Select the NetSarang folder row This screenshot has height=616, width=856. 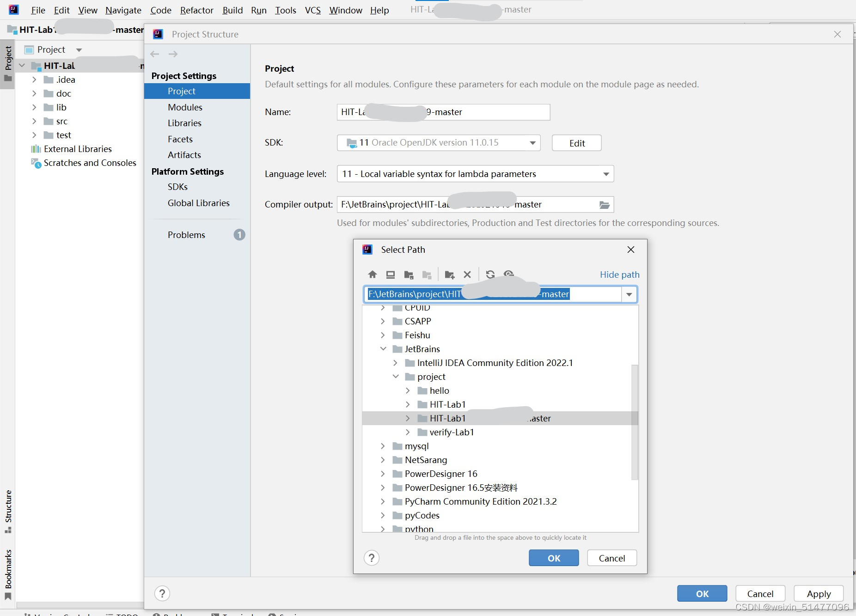497,460
